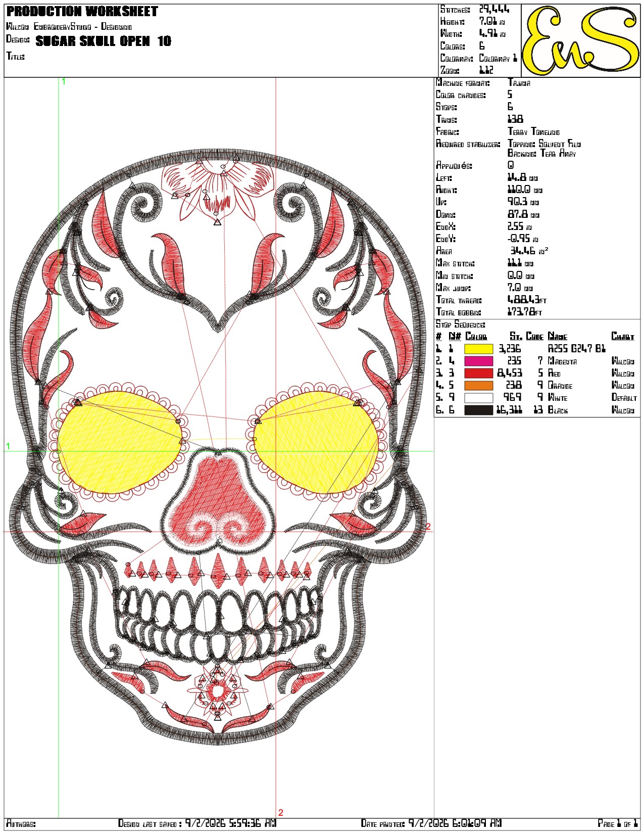Screen dimensions: 644x834
Task: Click the red nose of the skull
Action: (218, 500)
